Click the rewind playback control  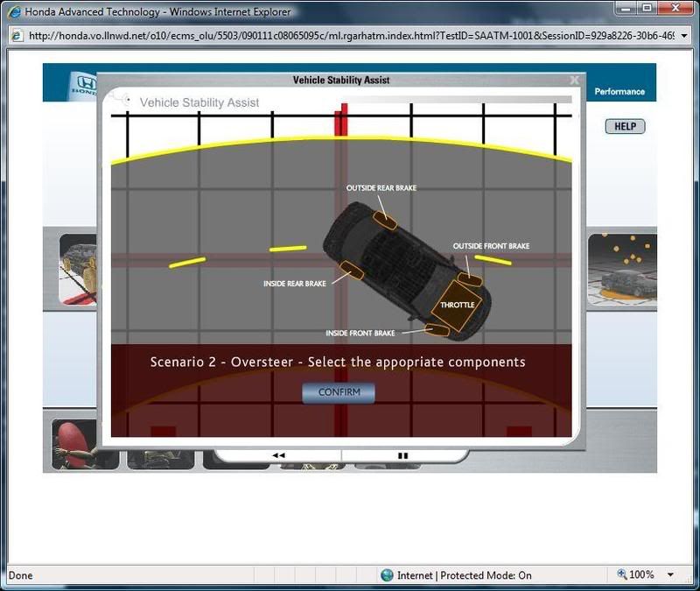click(x=278, y=455)
